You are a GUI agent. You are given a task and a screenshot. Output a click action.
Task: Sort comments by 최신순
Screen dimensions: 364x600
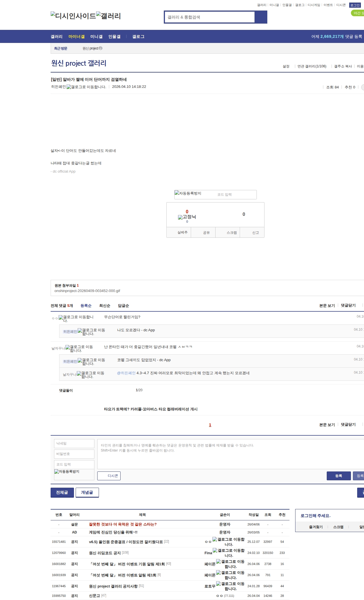pos(105,306)
